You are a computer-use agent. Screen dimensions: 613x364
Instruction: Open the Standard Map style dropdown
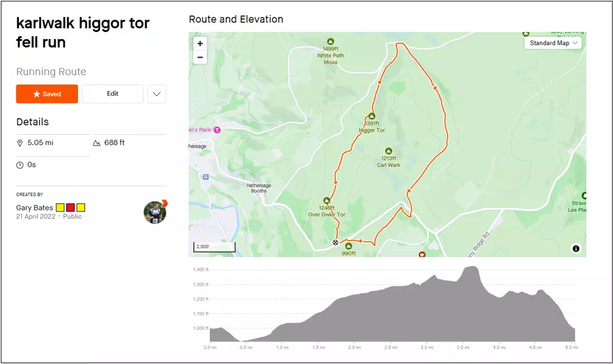pyautogui.click(x=553, y=43)
